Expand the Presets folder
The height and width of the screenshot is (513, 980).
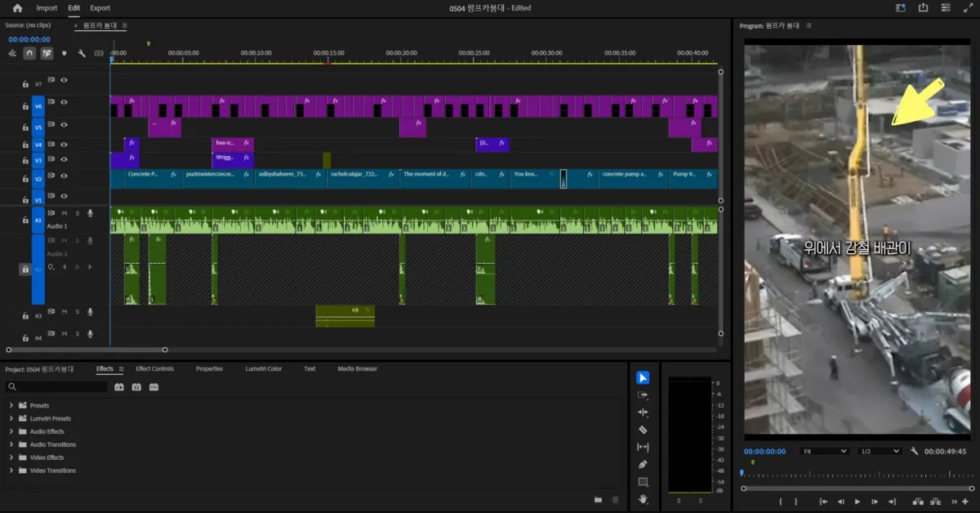(11, 405)
